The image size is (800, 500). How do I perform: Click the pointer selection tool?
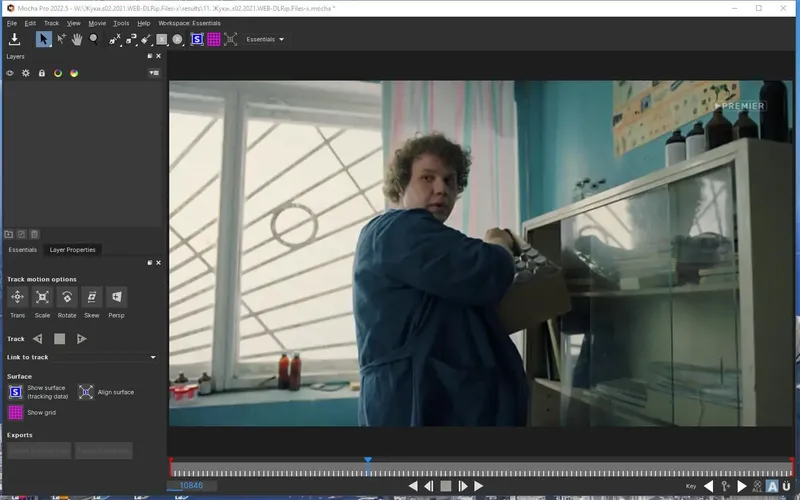(43, 39)
